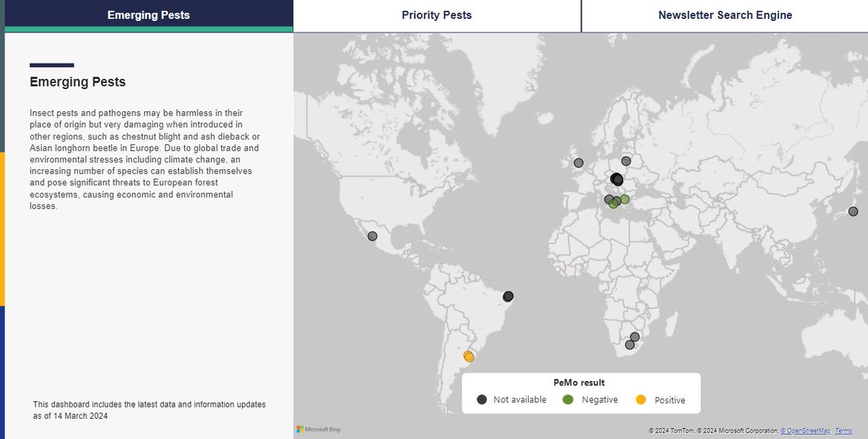Click the Emerging Pests heading text
This screenshot has height=439, width=868.
click(x=77, y=82)
